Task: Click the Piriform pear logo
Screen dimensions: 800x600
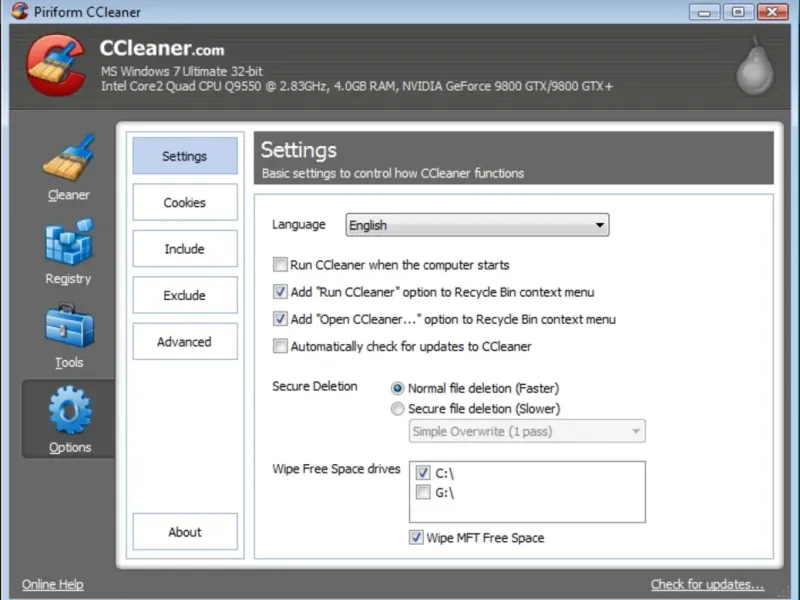Action: pyautogui.click(x=755, y=66)
